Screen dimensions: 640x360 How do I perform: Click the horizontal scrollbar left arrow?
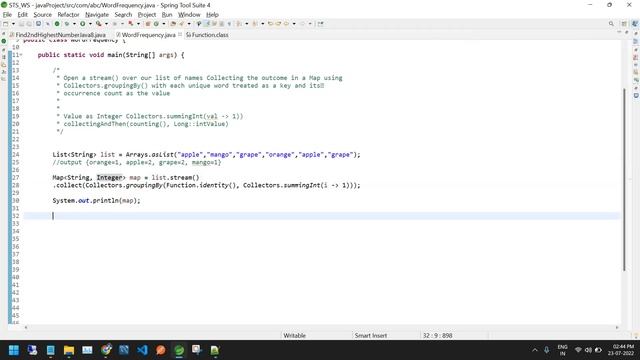point(26,327)
